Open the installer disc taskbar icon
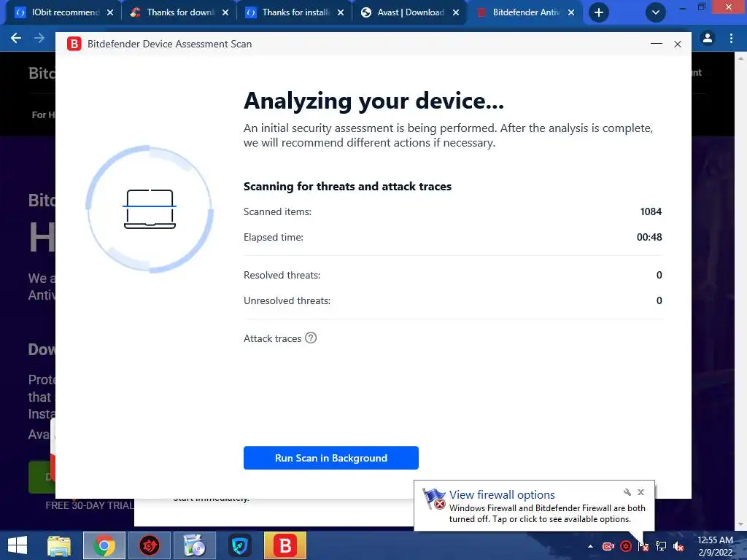The width and height of the screenshot is (747, 560). pos(194,545)
